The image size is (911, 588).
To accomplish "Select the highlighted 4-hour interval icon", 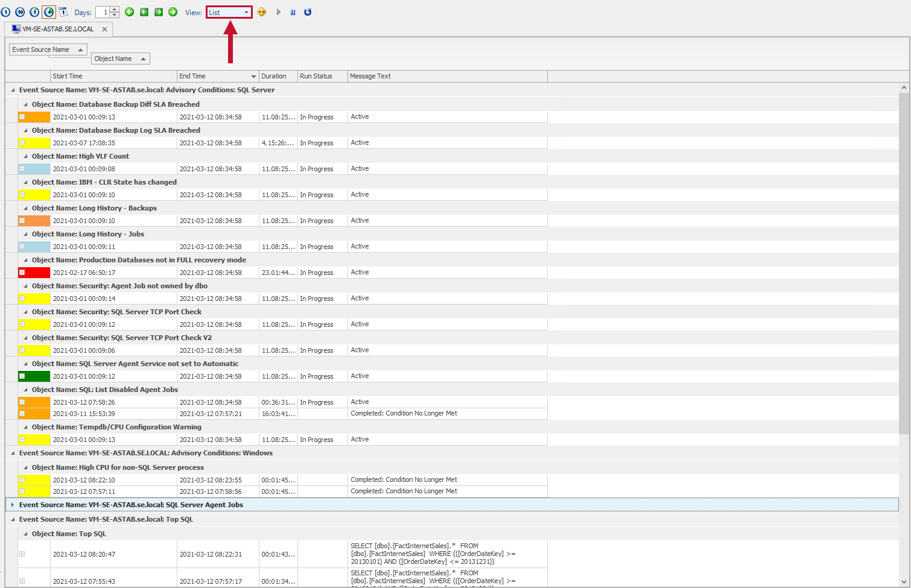I will pos(49,12).
